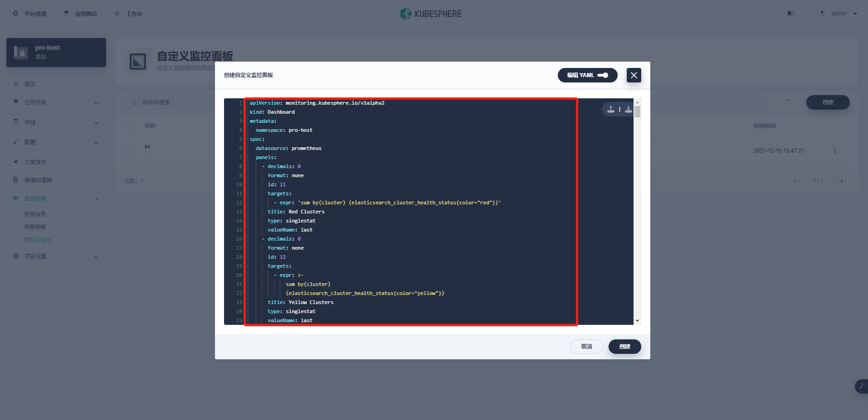
Task: Click the upload YAML file icon
Action: (x=610, y=109)
